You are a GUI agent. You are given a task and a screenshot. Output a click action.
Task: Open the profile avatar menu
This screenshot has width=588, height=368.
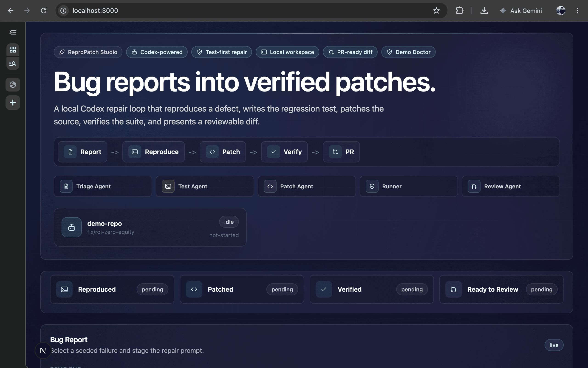click(x=561, y=11)
